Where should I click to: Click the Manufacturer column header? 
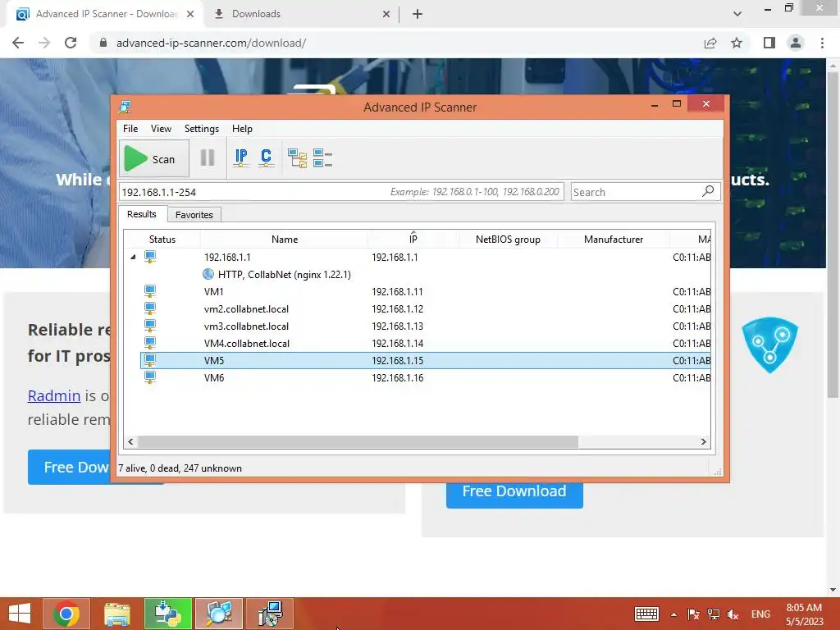click(x=614, y=239)
